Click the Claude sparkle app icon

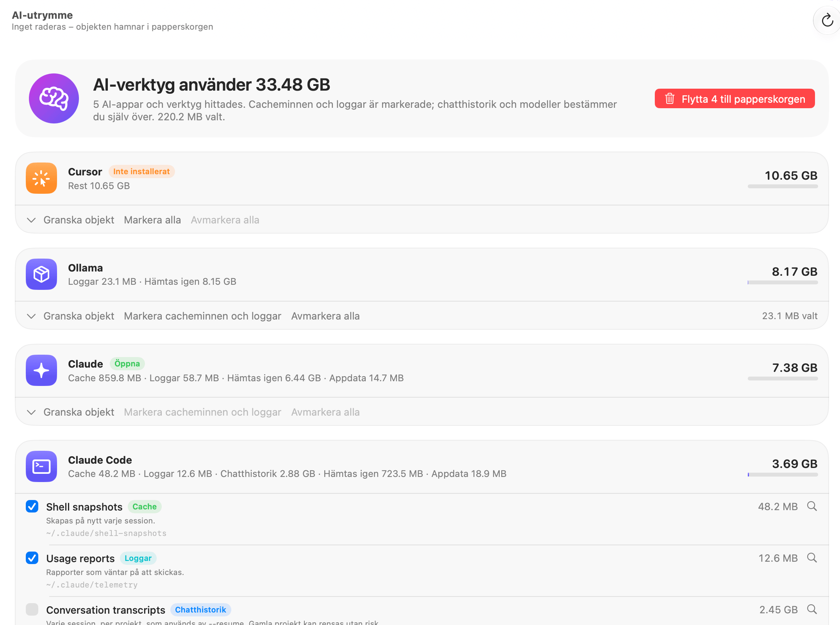41,370
